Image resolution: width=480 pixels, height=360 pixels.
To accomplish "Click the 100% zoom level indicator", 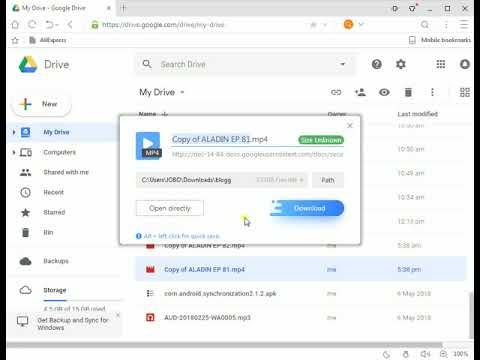I will click(x=461, y=354).
